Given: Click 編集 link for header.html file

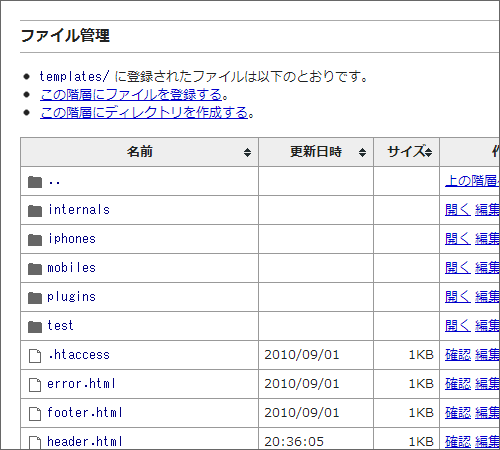Looking at the screenshot, I should pyautogui.click(x=487, y=442).
